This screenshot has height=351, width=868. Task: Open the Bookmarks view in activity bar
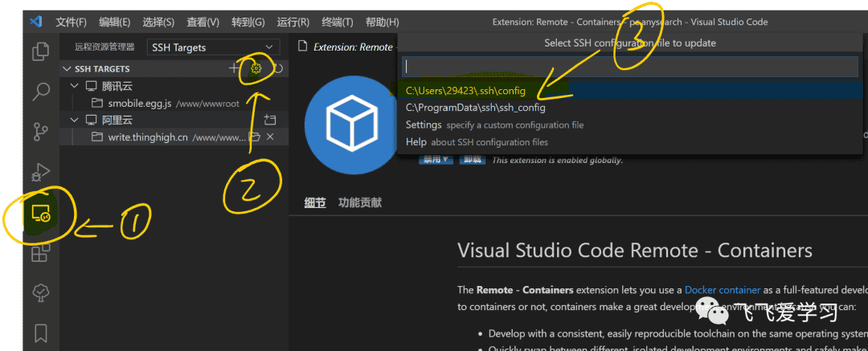coord(41,333)
